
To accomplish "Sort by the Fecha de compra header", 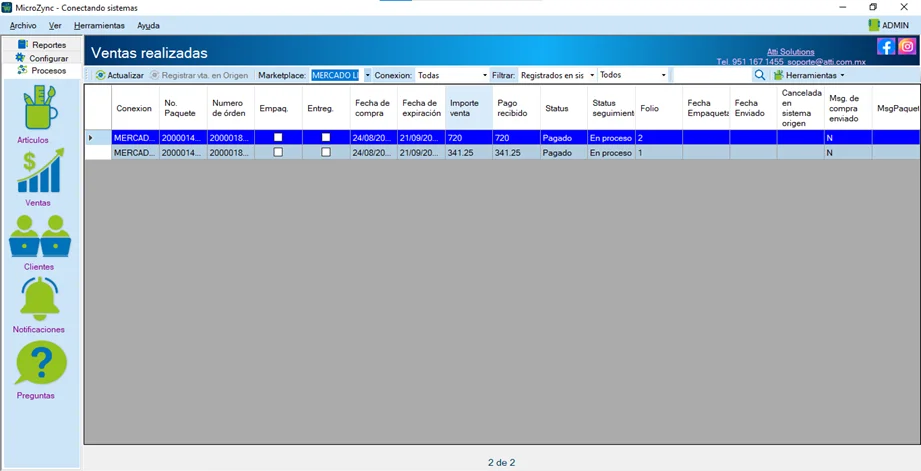I will (374, 108).
